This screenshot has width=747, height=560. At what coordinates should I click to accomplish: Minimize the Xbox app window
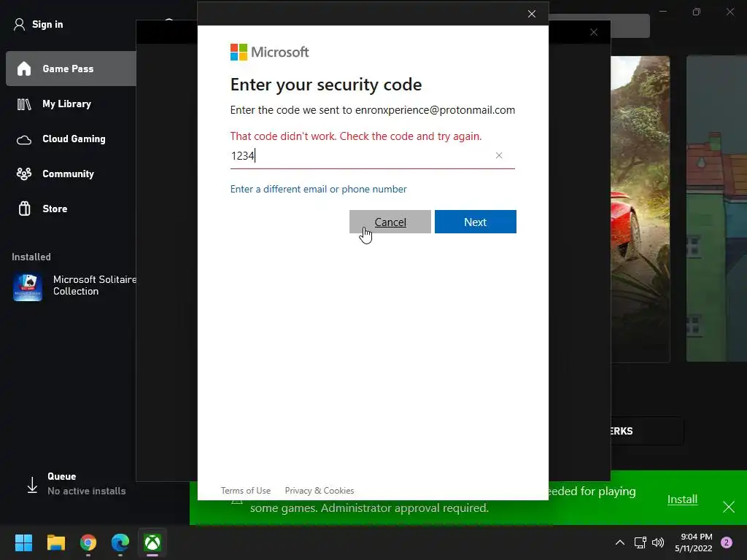[x=662, y=12]
